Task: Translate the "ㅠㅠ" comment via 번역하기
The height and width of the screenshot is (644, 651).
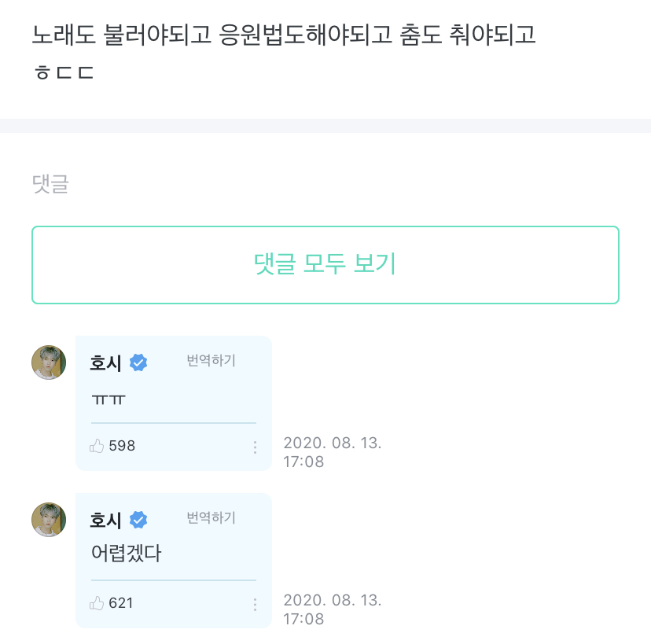Action: (209, 360)
